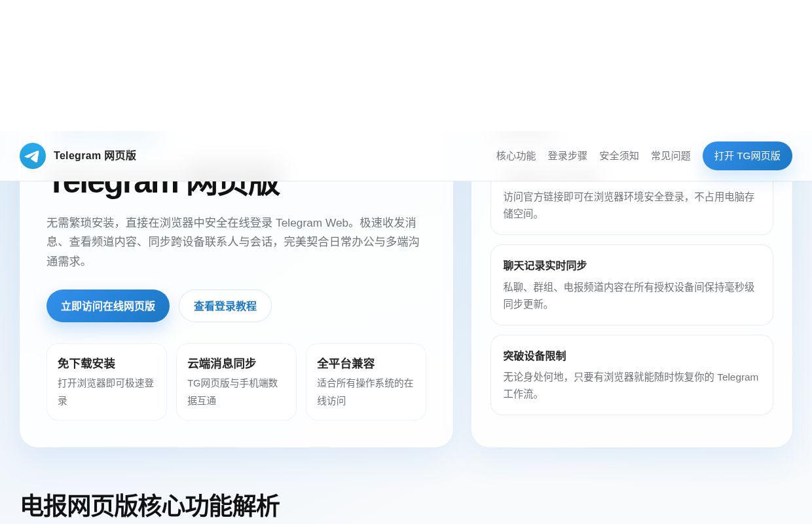The width and height of the screenshot is (812, 524).
Task: Click the 立即访问在线网页版 blue button
Action: pos(108,306)
